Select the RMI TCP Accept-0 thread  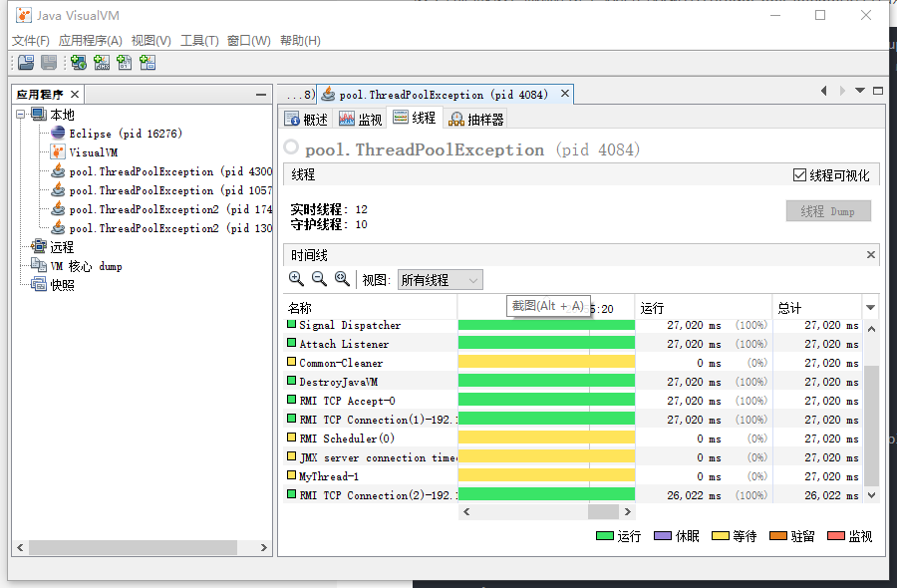572,401
